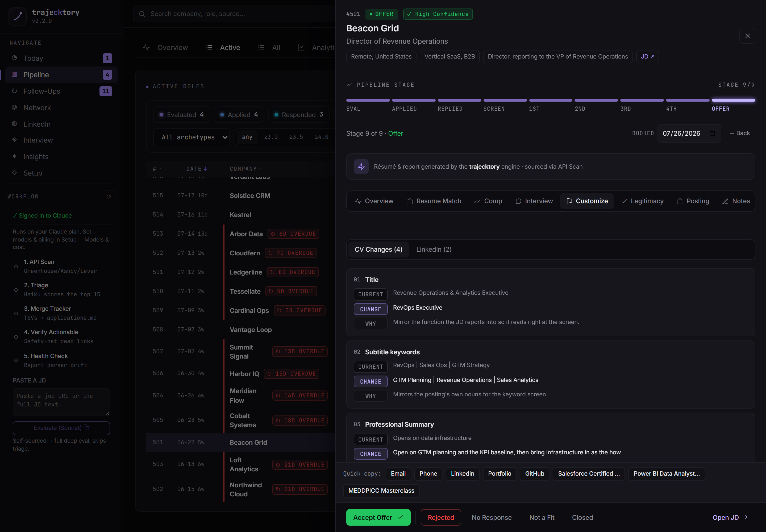The image size is (766, 532).
Task: Switch to the Active tab
Action: pos(223,48)
